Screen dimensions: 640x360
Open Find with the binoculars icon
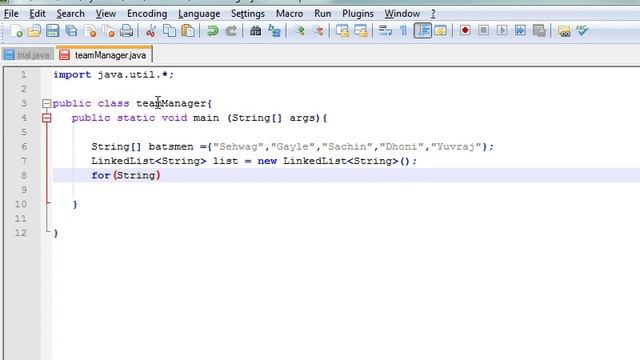point(256,31)
